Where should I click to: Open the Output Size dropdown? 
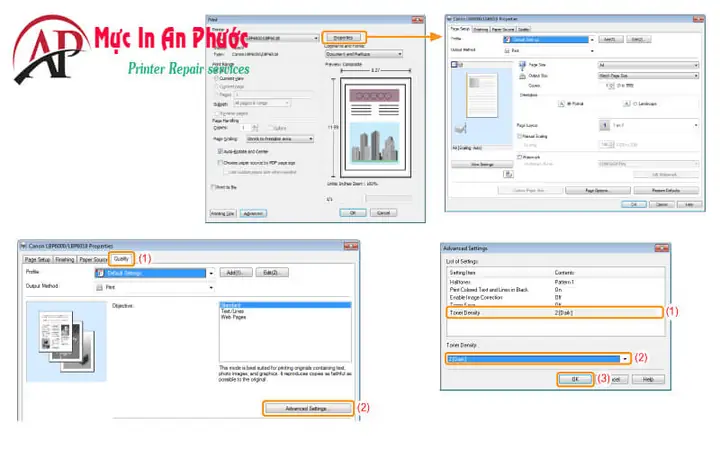point(648,75)
